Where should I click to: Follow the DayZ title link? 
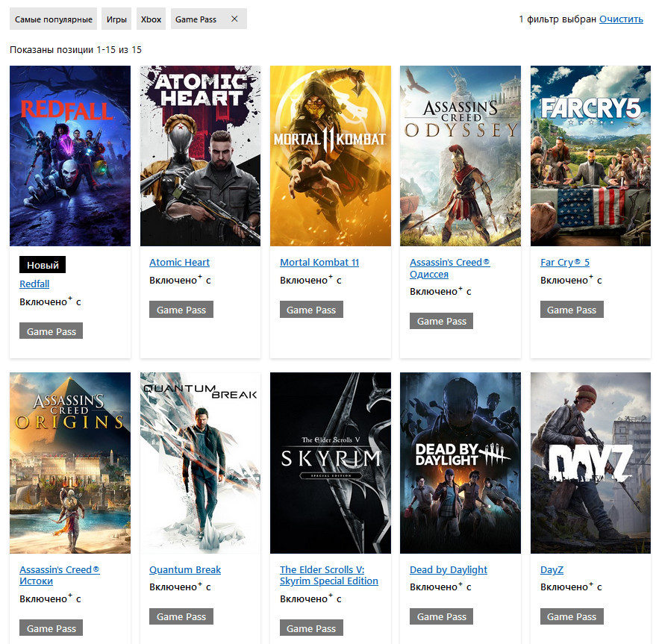pyautogui.click(x=552, y=569)
